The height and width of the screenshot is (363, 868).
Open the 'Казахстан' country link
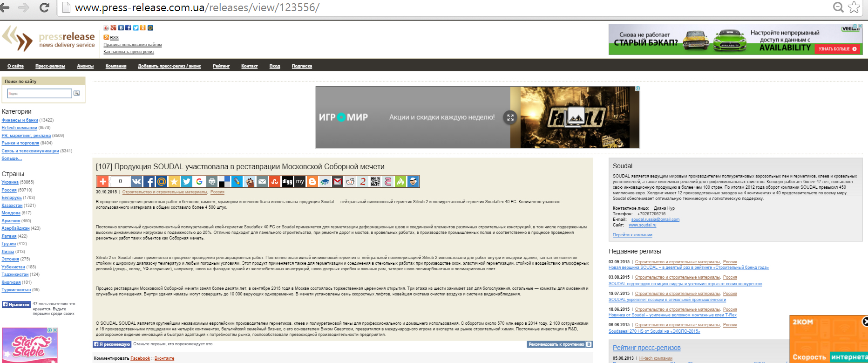[x=12, y=205]
